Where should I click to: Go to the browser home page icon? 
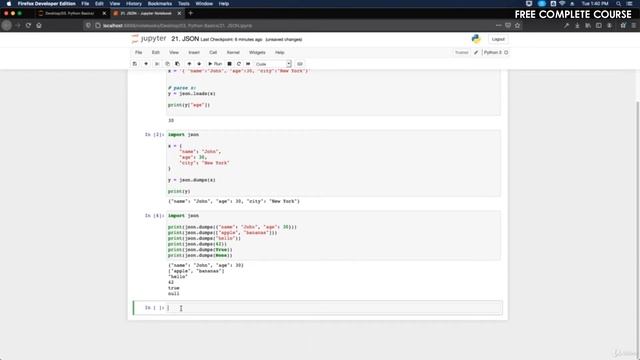point(39,25)
